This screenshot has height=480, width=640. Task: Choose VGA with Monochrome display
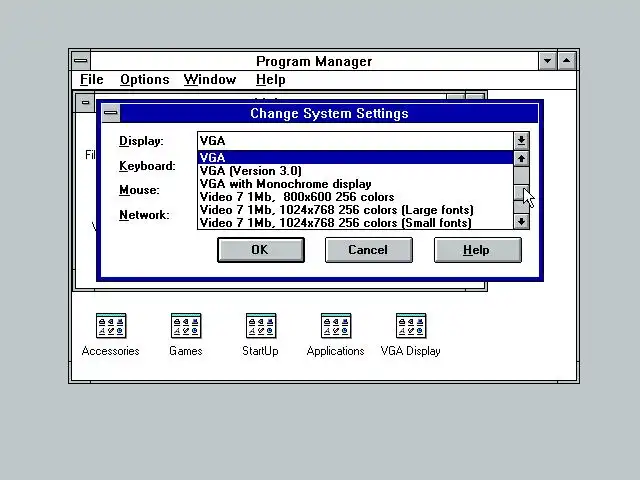point(355,184)
